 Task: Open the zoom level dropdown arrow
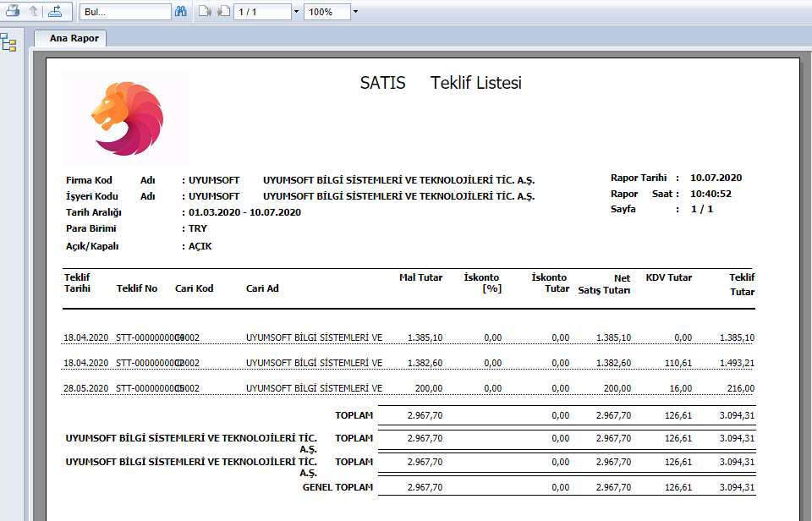pos(355,12)
